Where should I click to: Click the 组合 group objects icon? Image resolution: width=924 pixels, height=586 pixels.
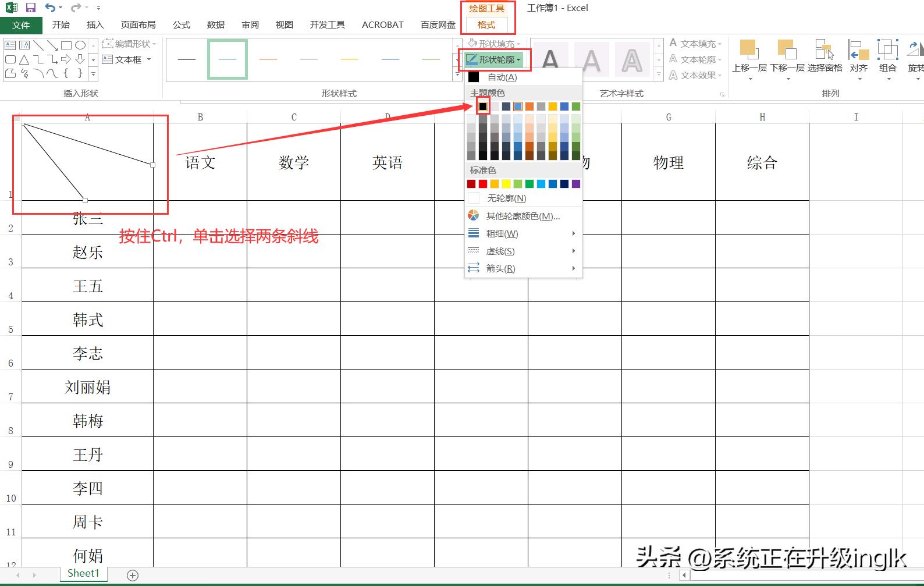pyautogui.click(x=887, y=51)
